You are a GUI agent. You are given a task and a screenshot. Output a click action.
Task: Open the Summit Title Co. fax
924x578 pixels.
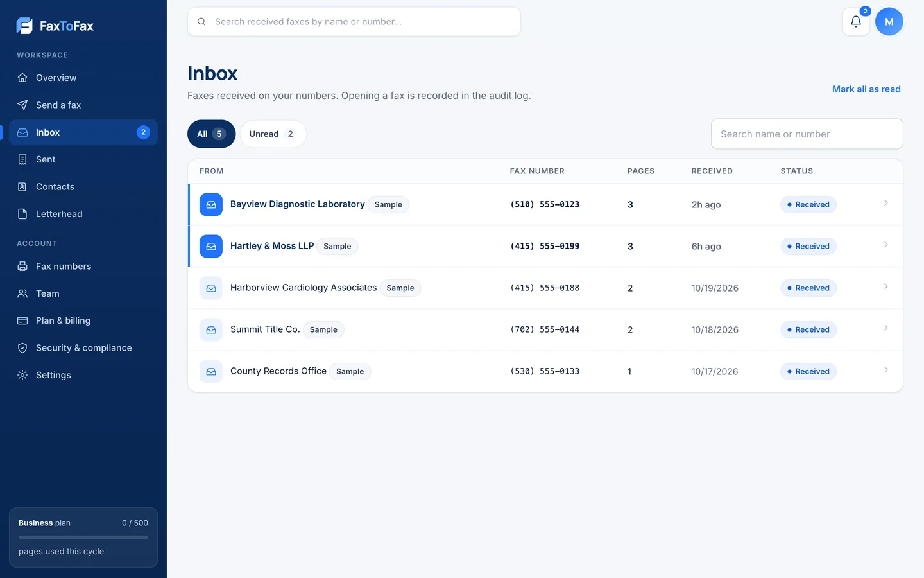pos(545,330)
